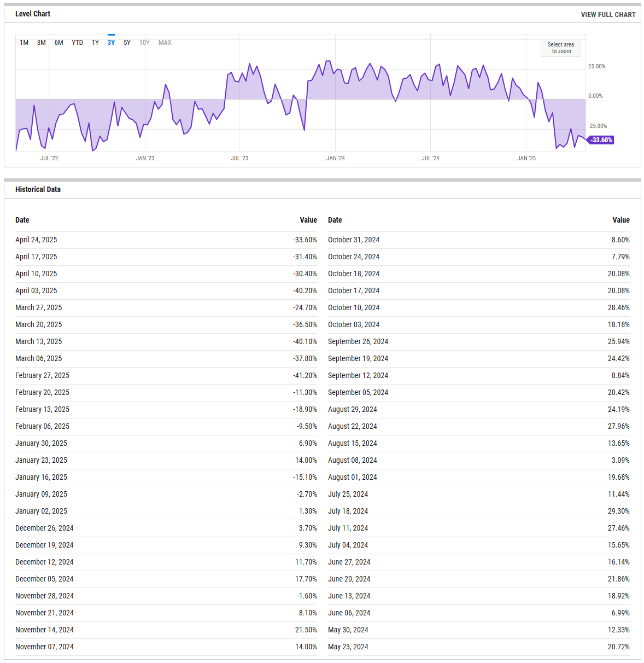This screenshot has height=663, width=644.
Task: Click the 20.72% value for May 23
Action: [619, 647]
